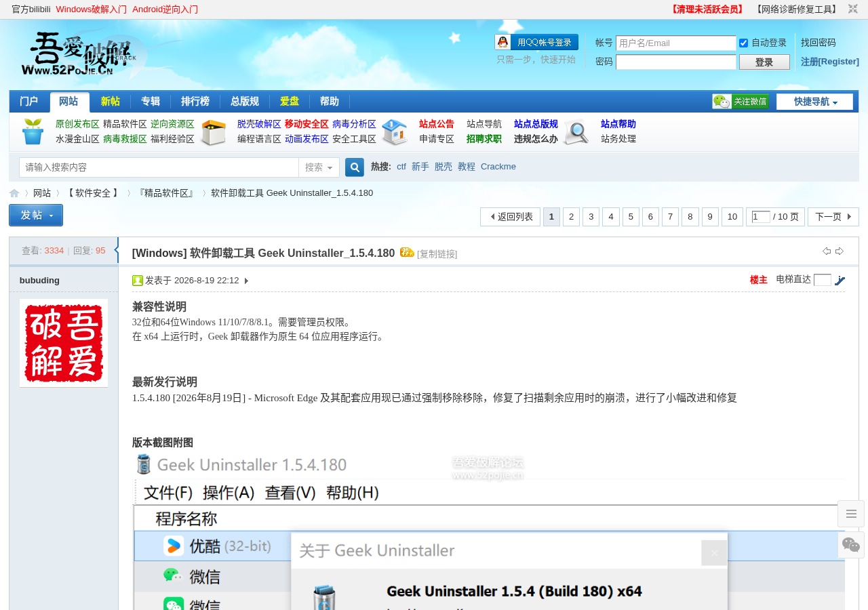Open Windows破解入门 top link
This screenshot has height=610, width=868.
[x=92, y=9]
